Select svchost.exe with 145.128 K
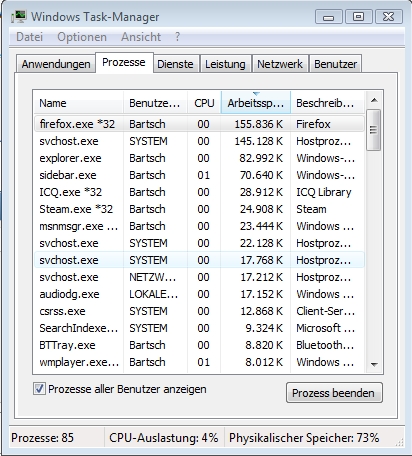 [x=199, y=141]
